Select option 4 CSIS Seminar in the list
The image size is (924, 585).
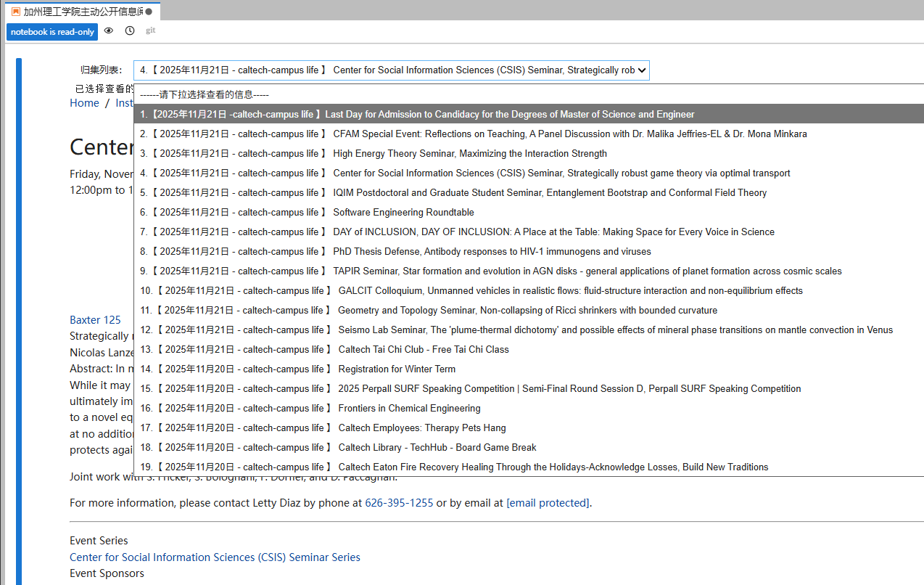(529, 173)
